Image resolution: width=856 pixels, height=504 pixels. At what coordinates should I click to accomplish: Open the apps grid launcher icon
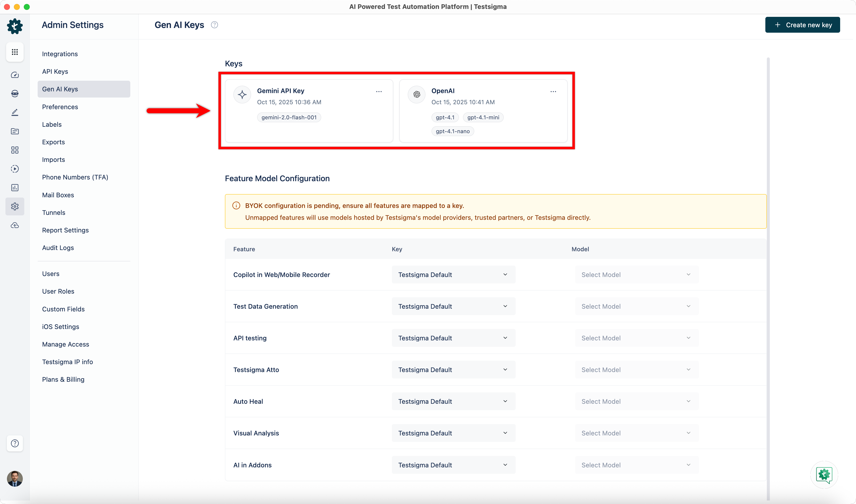click(x=15, y=52)
